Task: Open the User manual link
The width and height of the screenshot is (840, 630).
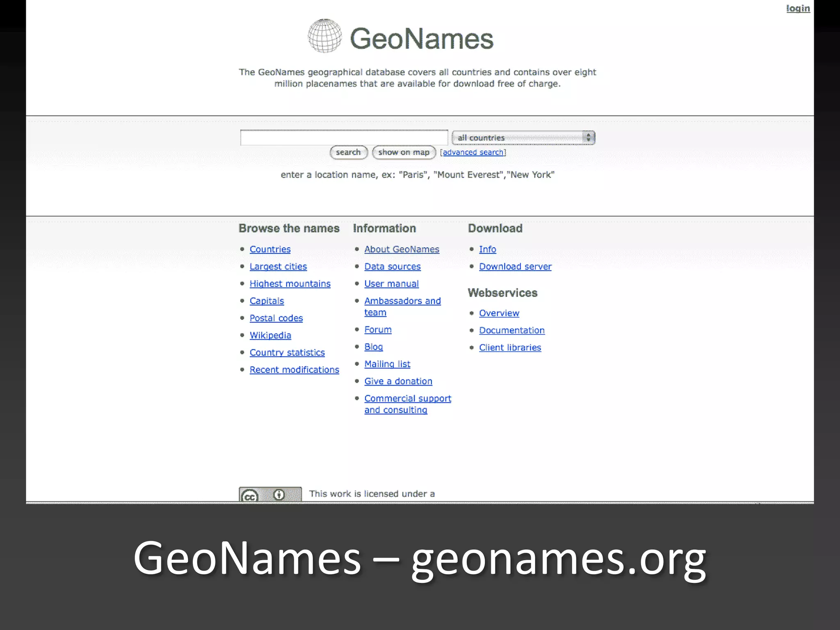Action: pos(391,284)
